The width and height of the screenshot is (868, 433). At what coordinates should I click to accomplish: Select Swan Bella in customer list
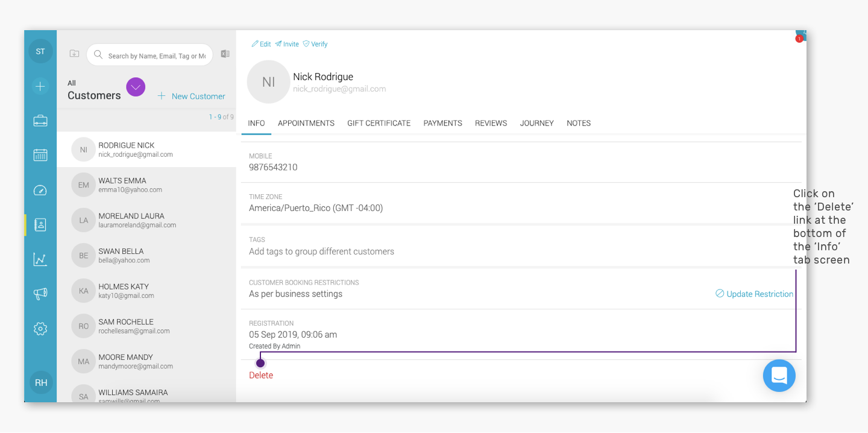146,255
